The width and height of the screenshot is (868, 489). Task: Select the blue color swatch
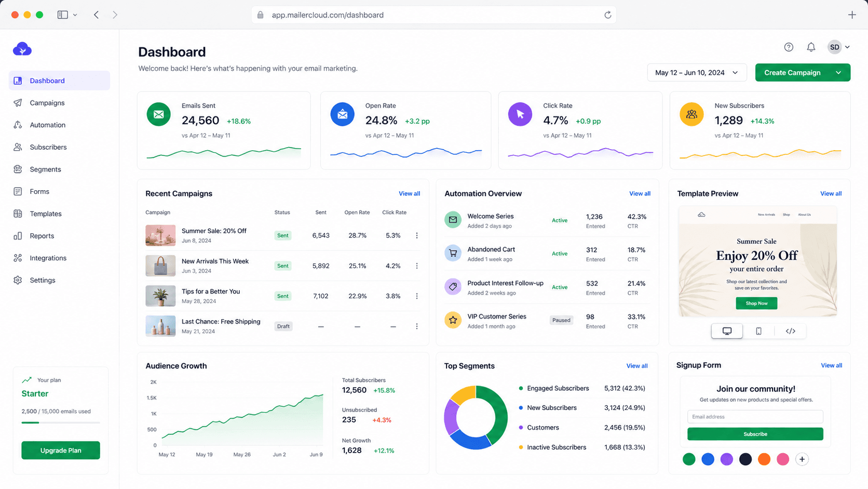(708, 459)
